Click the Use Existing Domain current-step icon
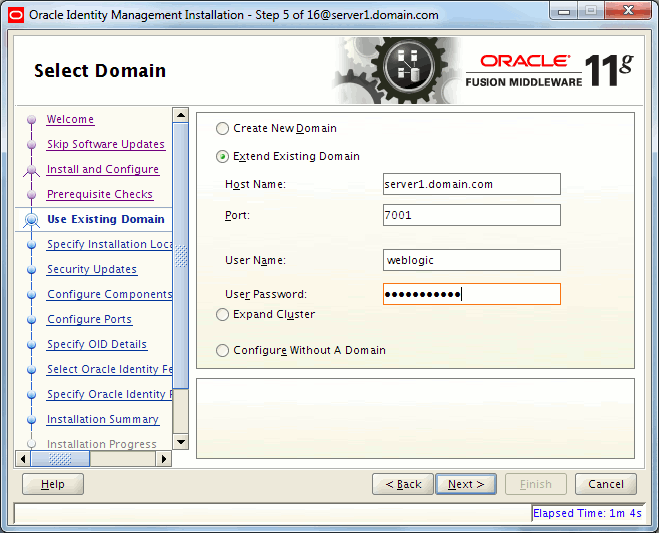The height and width of the screenshot is (533, 659). 32,220
